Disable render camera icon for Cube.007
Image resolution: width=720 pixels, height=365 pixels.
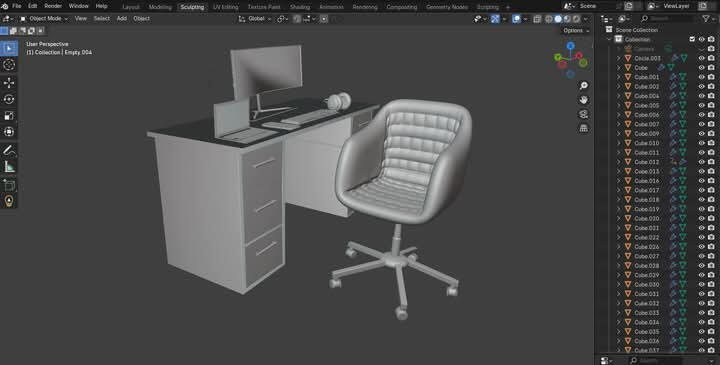pos(711,124)
